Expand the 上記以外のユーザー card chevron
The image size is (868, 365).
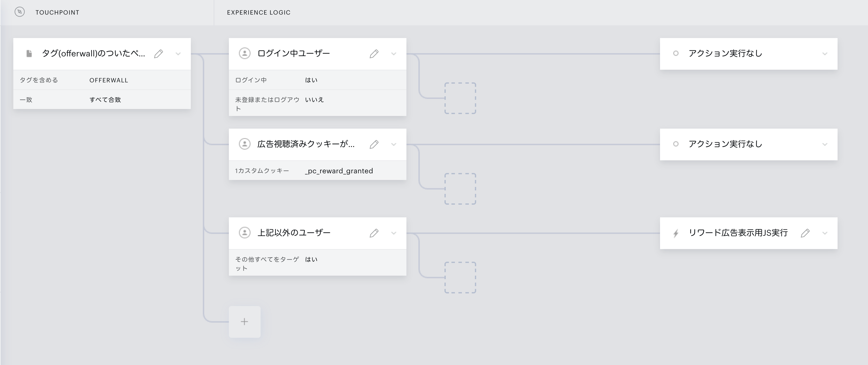[x=393, y=233]
